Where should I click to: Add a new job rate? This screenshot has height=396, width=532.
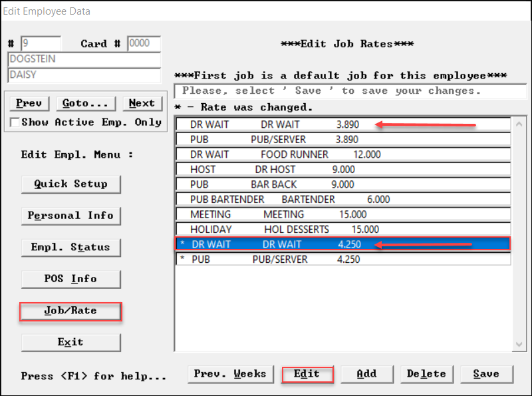(366, 374)
